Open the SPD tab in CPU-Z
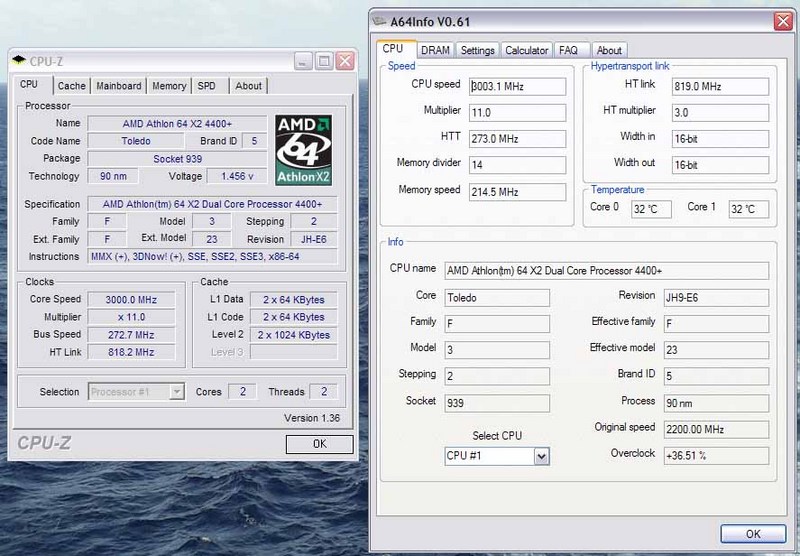The image size is (800, 556). [207, 86]
